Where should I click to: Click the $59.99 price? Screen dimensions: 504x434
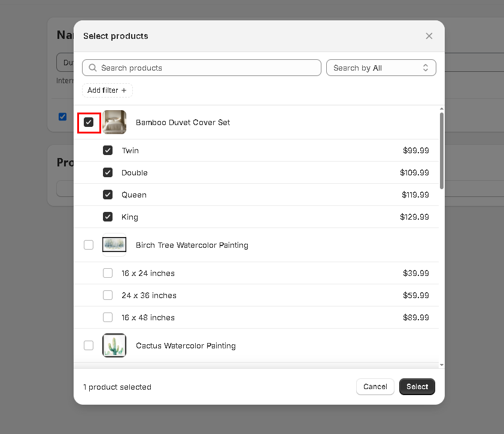[x=415, y=296]
